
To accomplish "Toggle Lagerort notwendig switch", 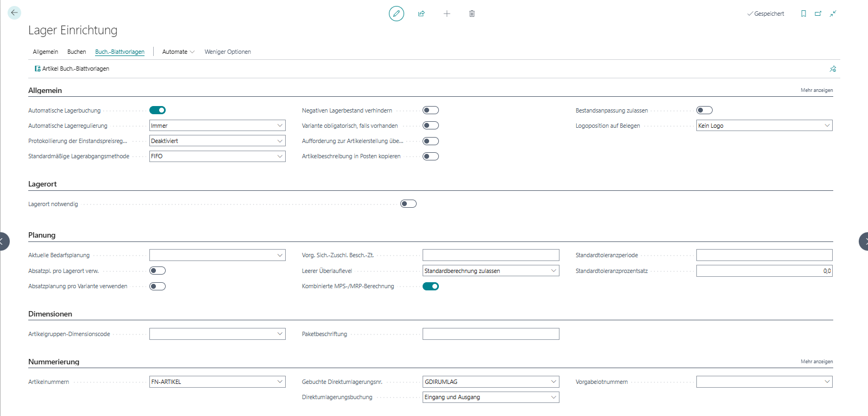I will tap(408, 204).
